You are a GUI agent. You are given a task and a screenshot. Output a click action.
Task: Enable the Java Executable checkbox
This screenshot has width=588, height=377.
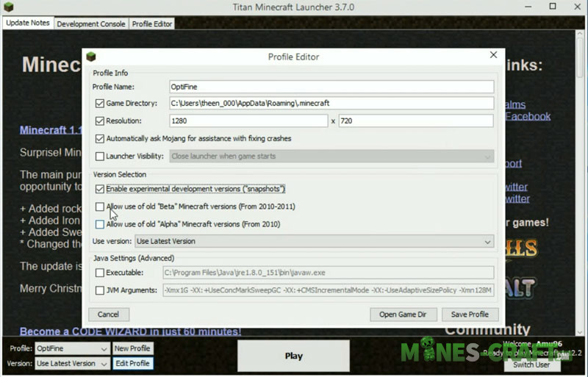point(100,273)
